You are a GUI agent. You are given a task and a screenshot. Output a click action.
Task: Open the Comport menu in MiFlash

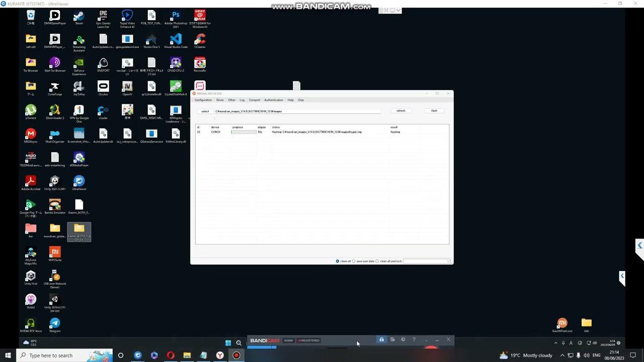click(x=255, y=100)
